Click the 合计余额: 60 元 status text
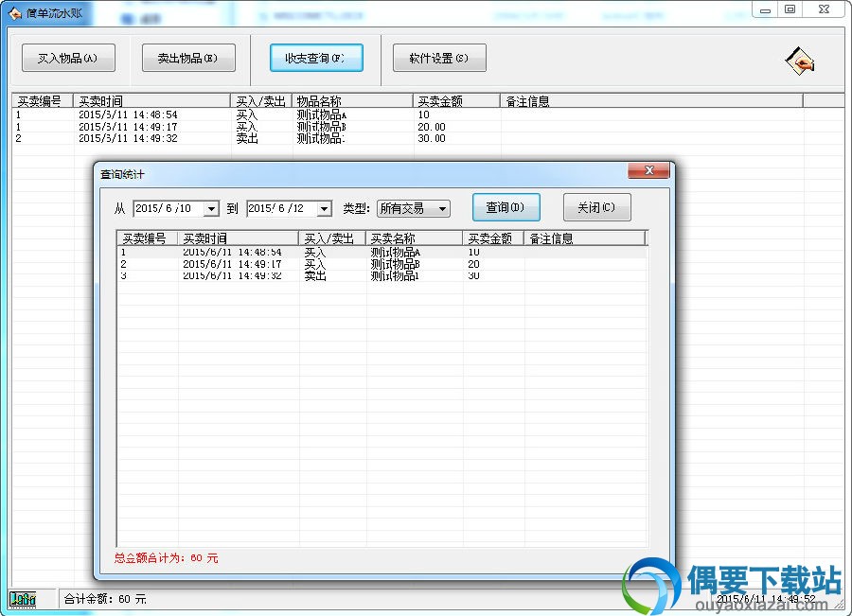This screenshot has height=616, width=852. point(105,599)
